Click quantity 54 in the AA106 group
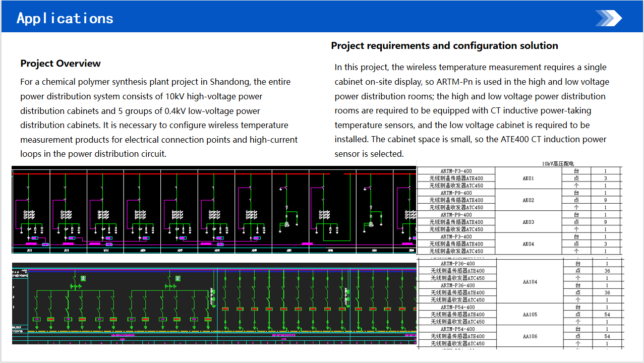The width and height of the screenshot is (644, 363). 607,336
